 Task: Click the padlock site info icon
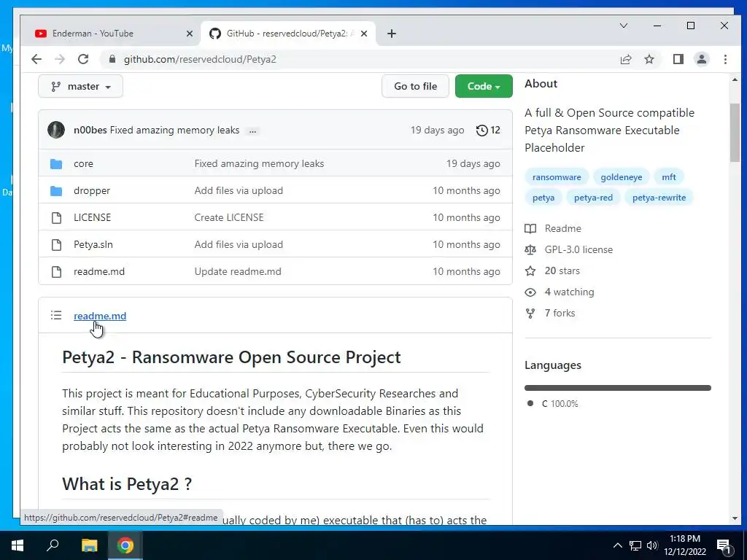(112, 59)
